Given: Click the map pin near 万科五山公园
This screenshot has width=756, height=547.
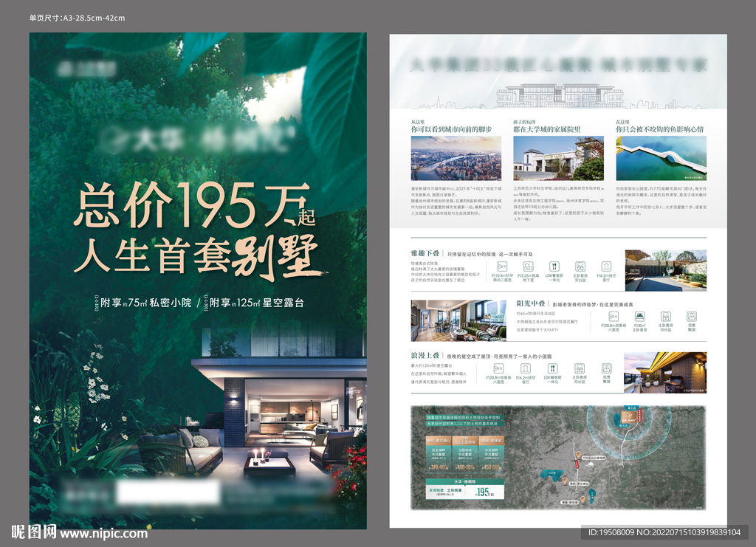Looking at the screenshot, I should coord(579,455).
